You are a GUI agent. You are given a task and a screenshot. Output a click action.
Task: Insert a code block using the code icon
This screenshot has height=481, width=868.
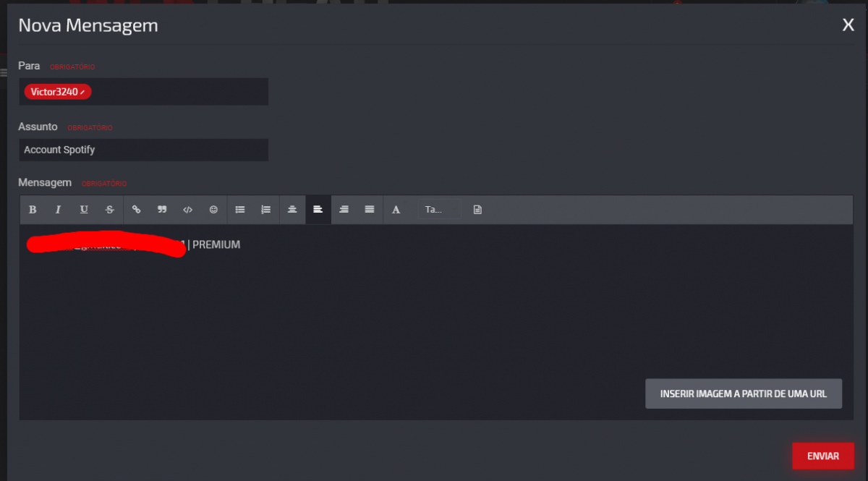[187, 210]
